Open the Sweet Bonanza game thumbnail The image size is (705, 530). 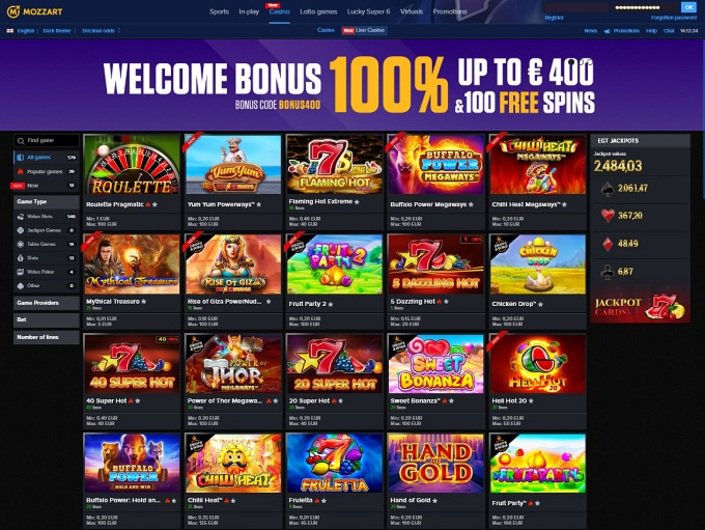point(436,364)
